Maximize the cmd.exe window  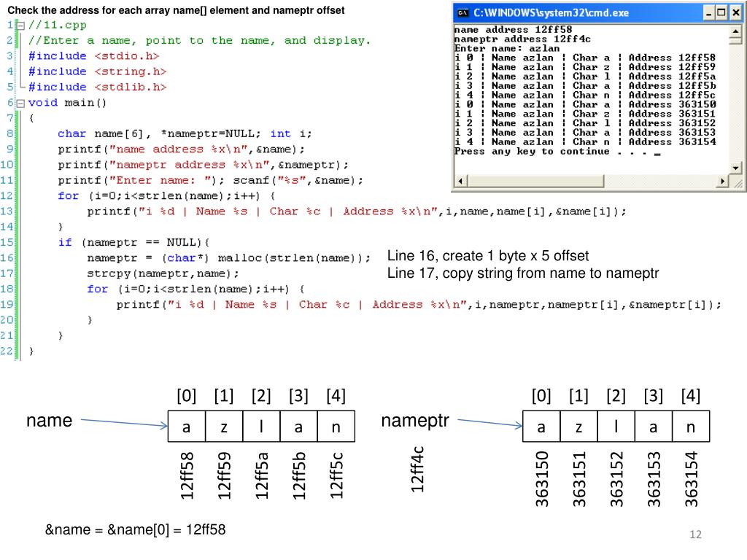click(721, 13)
